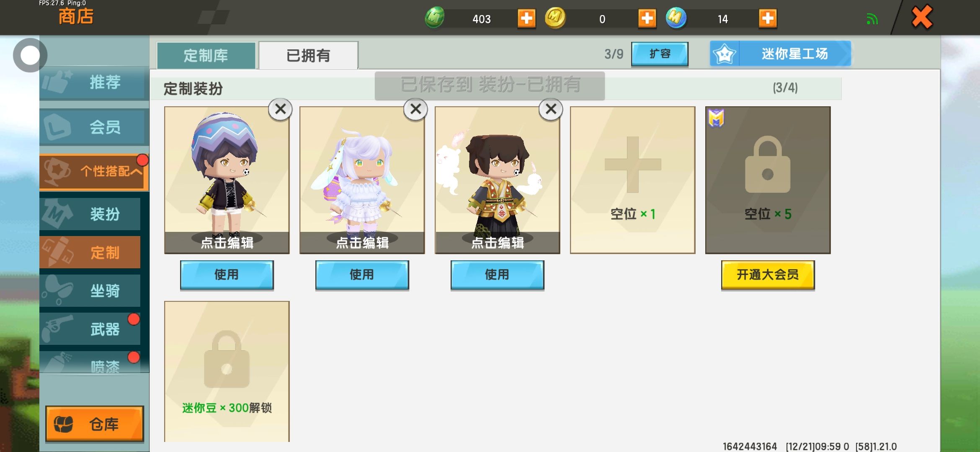Viewport: 980px width, 452px height.
Task: Open the 迷你星工场 star workshop
Action: [x=780, y=54]
